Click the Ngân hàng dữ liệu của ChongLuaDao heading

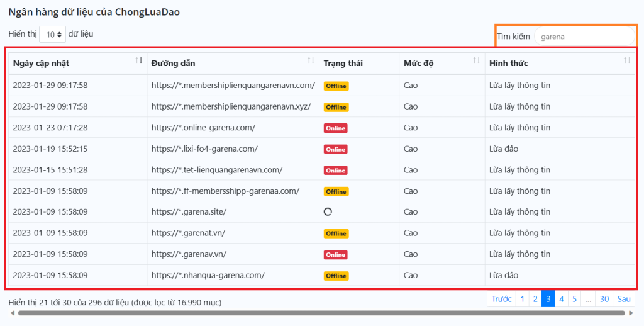point(94,12)
